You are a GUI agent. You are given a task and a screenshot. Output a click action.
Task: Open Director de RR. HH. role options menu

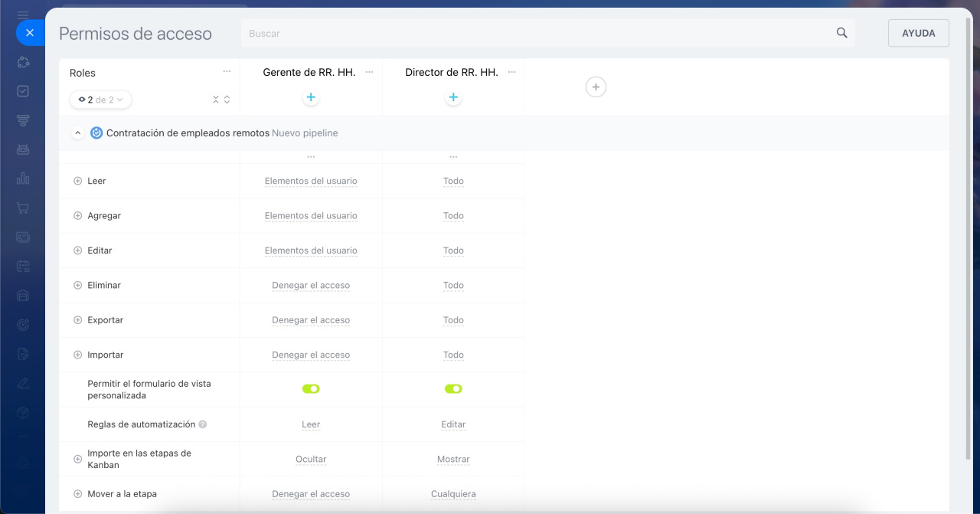tap(511, 71)
